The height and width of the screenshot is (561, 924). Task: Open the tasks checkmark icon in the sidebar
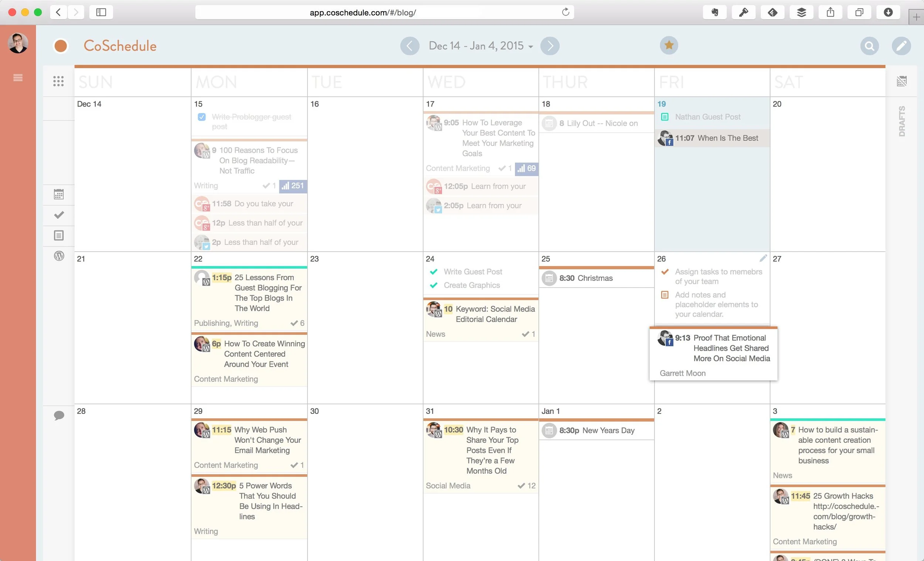tap(59, 215)
